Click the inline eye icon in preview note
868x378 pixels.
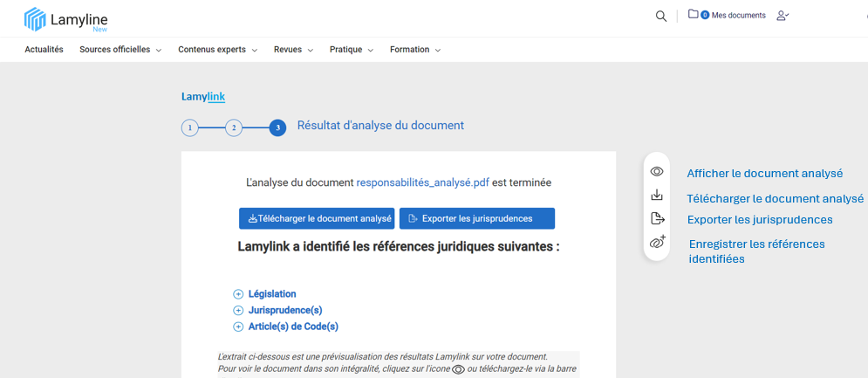(x=458, y=369)
